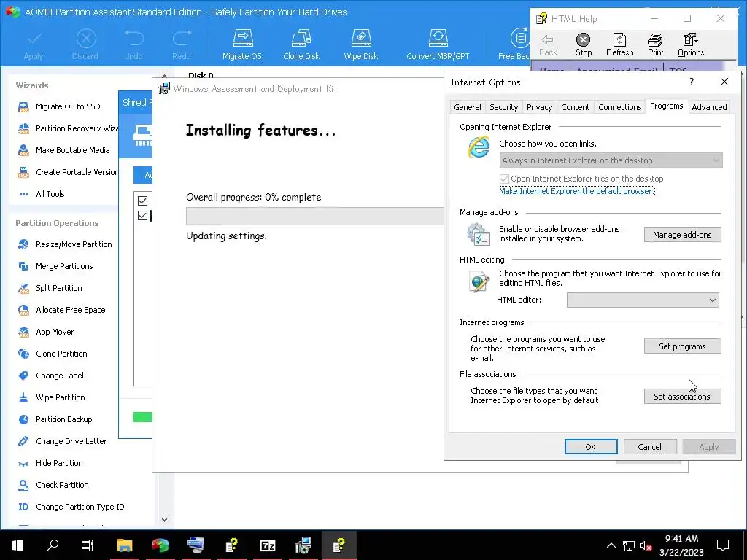The image size is (747, 560).
Task: Click Cancel in Internet Options
Action: pyautogui.click(x=650, y=447)
